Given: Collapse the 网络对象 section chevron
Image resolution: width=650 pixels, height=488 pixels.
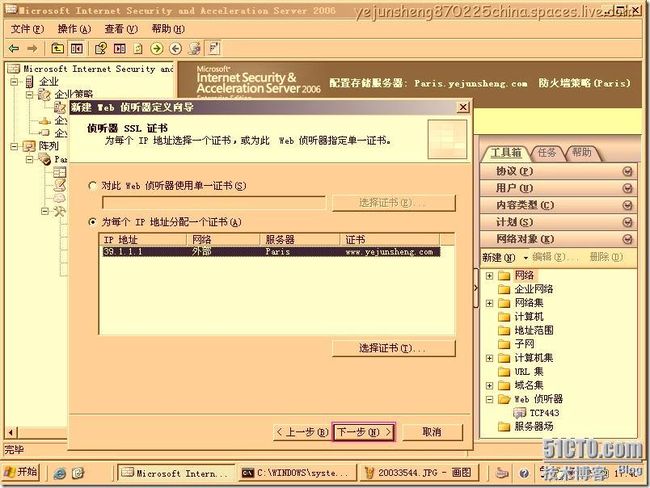Looking at the screenshot, I should 628,239.
